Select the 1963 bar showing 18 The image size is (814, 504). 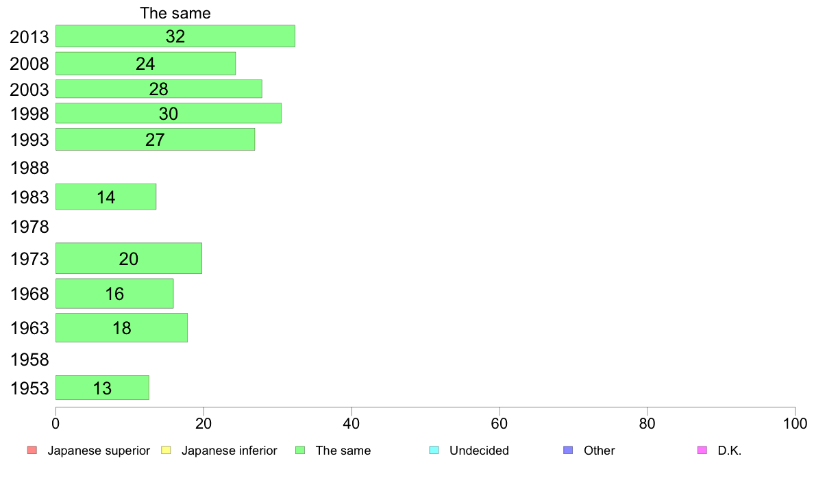121,327
